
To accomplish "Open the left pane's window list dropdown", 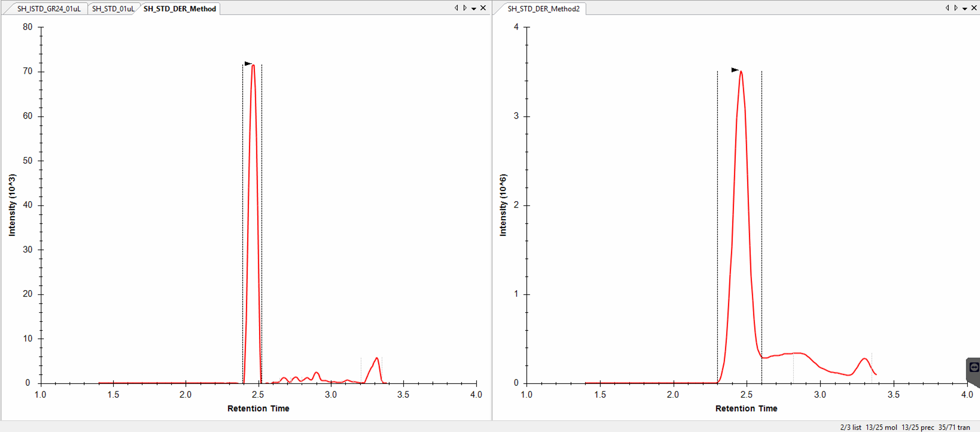I will [x=474, y=8].
